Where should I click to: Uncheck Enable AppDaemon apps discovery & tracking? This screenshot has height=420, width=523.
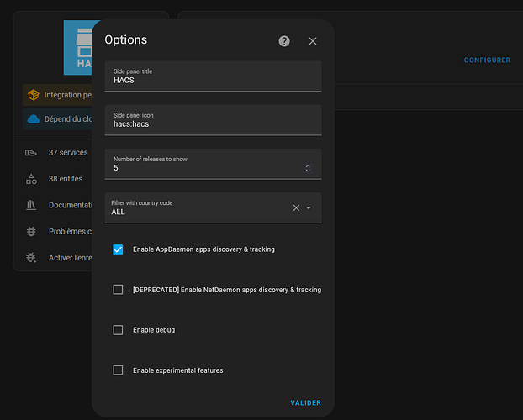point(118,249)
